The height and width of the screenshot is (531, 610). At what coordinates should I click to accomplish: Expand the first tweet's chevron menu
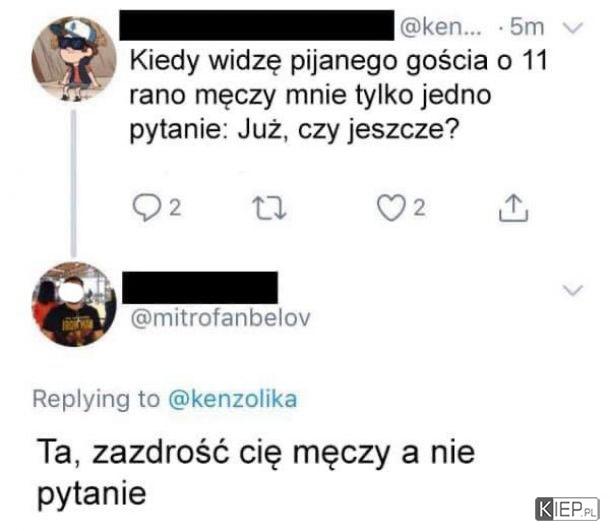pos(573,28)
